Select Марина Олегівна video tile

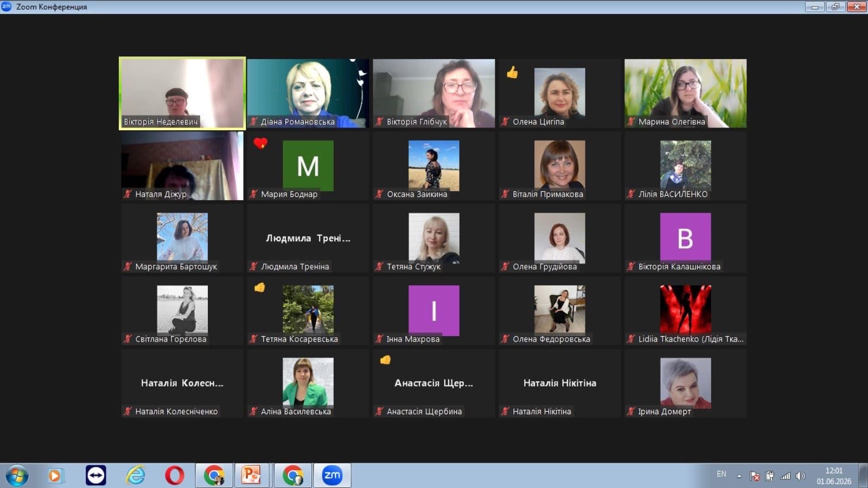[686, 93]
